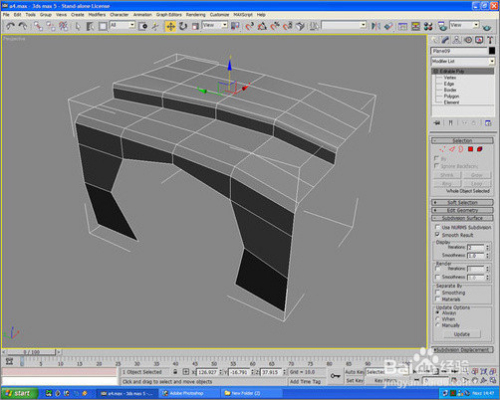Select Polygon in the modifier stack
500x400 pixels.
coord(451,96)
